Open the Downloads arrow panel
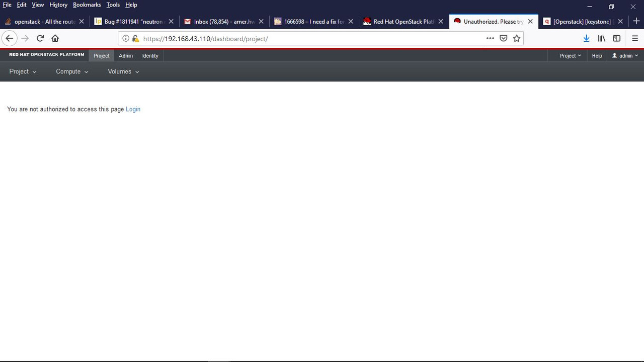The width and height of the screenshot is (644, 362). (x=586, y=38)
